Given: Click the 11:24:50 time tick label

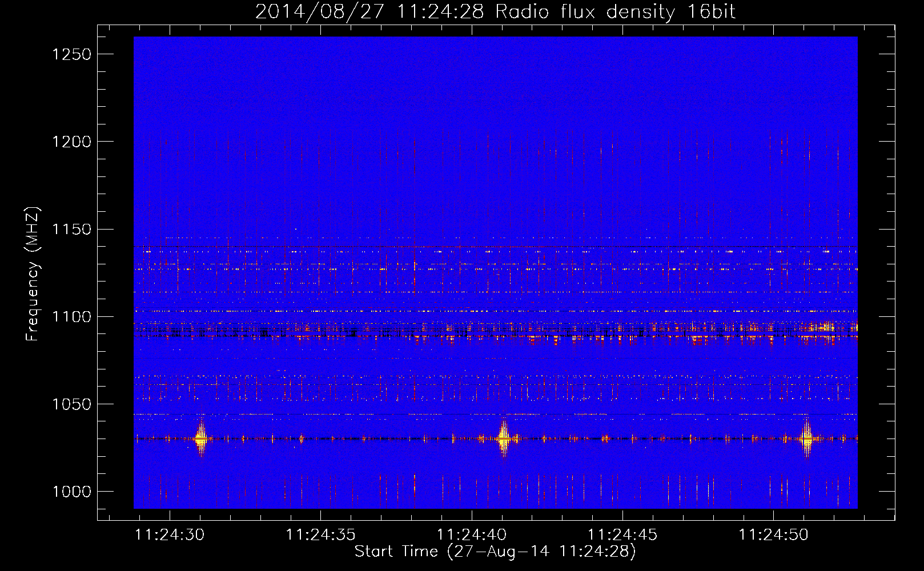Looking at the screenshot, I should pyautogui.click(x=774, y=535).
